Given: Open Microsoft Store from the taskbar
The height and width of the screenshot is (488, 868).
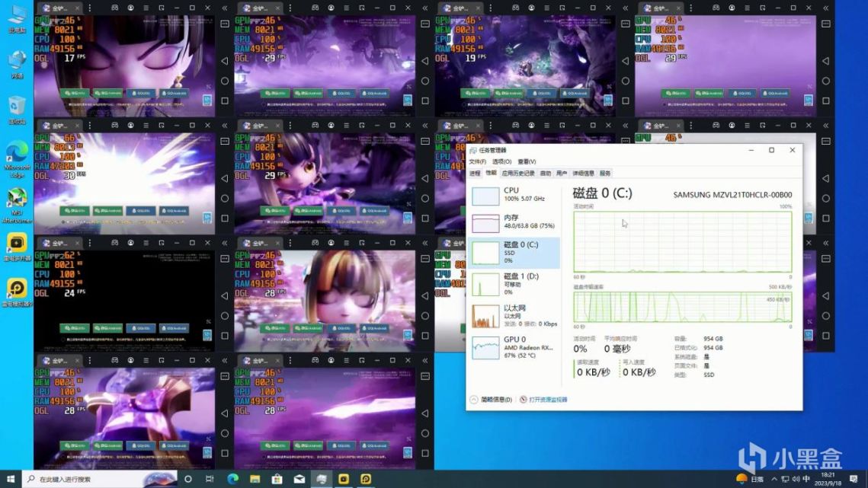Looking at the screenshot, I should point(277,479).
